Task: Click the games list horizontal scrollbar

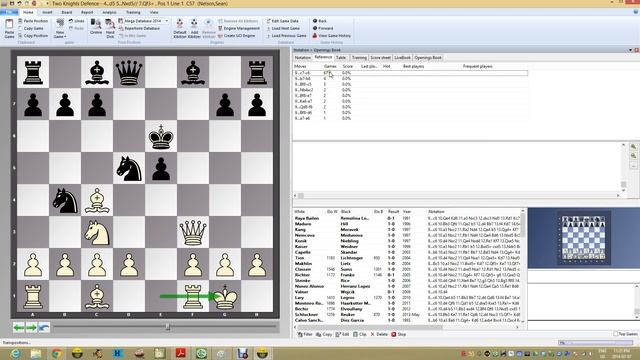Action: [407, 327]
